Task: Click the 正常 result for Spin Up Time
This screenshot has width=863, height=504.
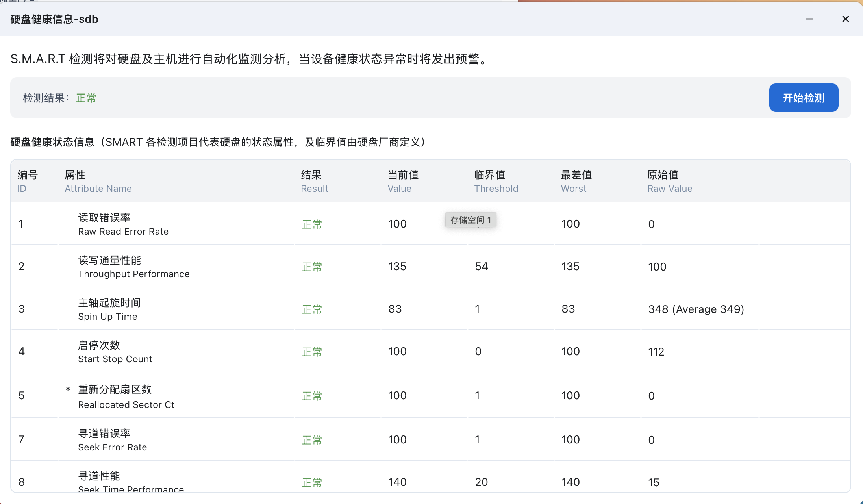Action: (312, 309)
